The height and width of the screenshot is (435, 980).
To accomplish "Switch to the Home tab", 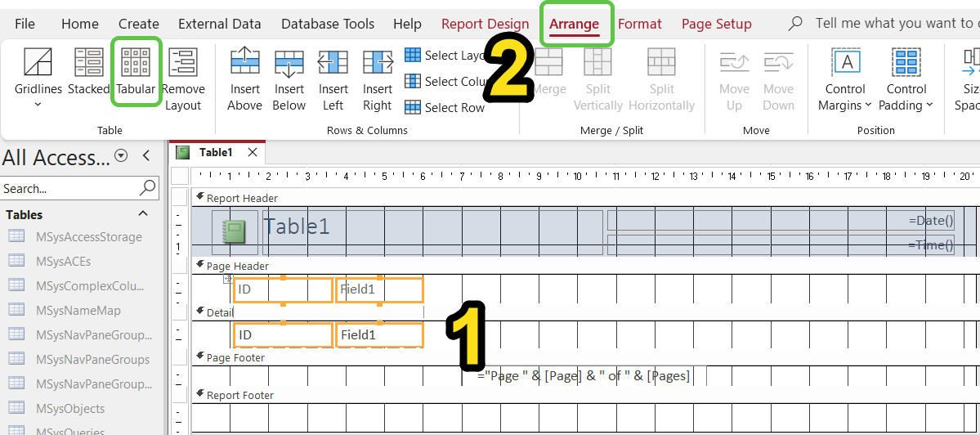I will pyautogui.click(x=80, y=24).
